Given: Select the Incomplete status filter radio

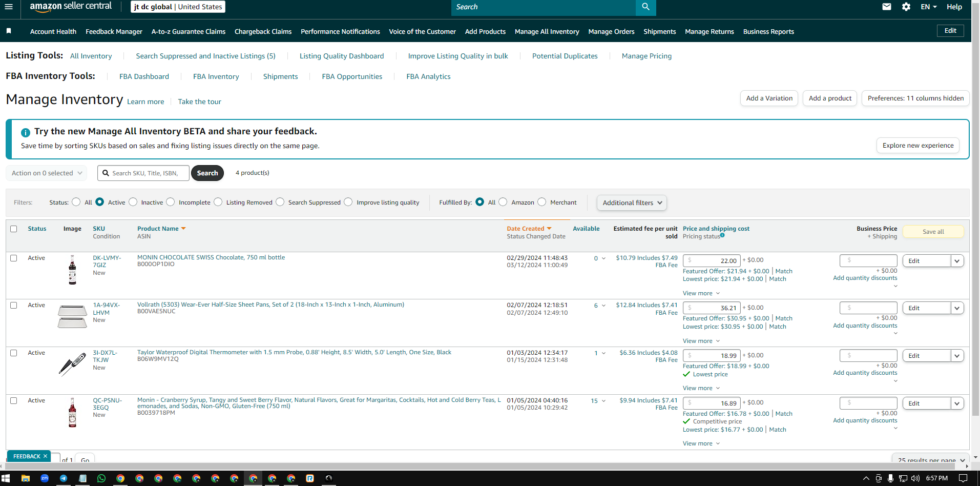Looking at the screenshot, I should click(171, 202).
